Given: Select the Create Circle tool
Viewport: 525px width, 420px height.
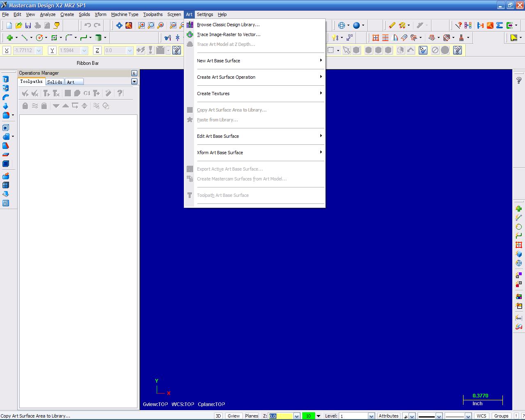Looking at the screenshot, I should [39, 38].
